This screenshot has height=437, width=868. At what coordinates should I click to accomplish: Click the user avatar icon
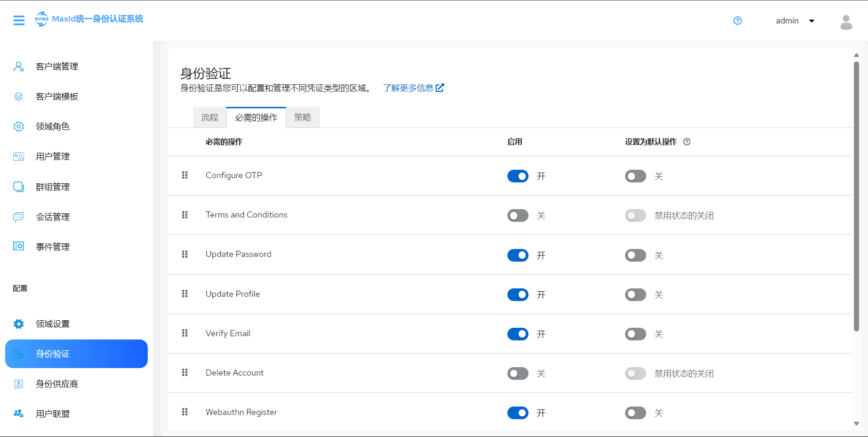point(846,22)
